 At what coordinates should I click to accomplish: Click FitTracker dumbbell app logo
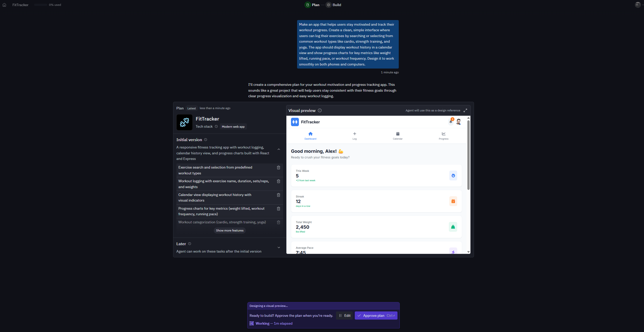184,122
